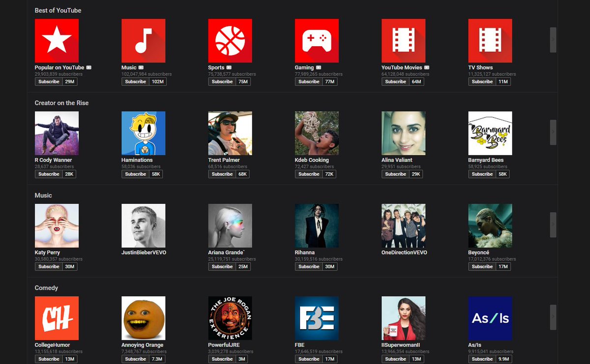Open The Joe Rogan Experience logo
The image size is (590, 364).
tap(230, 318)
